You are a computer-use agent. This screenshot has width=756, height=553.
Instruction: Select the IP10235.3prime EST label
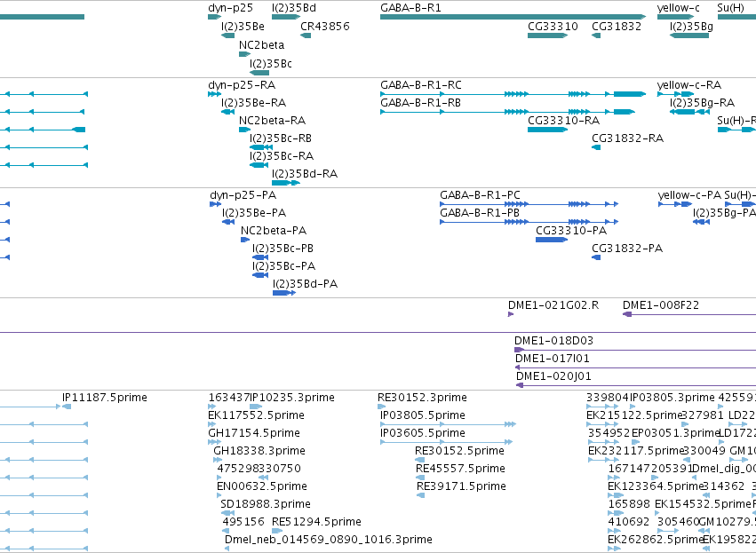click(292, 399)
